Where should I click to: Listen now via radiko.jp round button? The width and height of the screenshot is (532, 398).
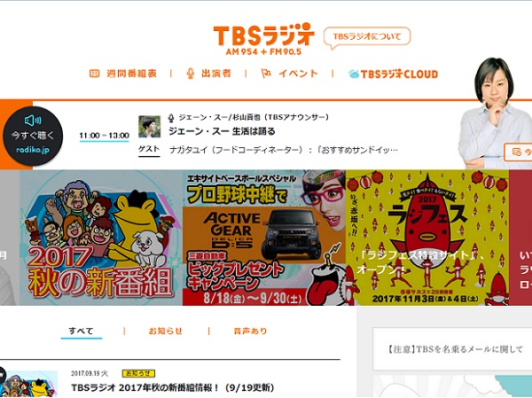click(33, 136)
